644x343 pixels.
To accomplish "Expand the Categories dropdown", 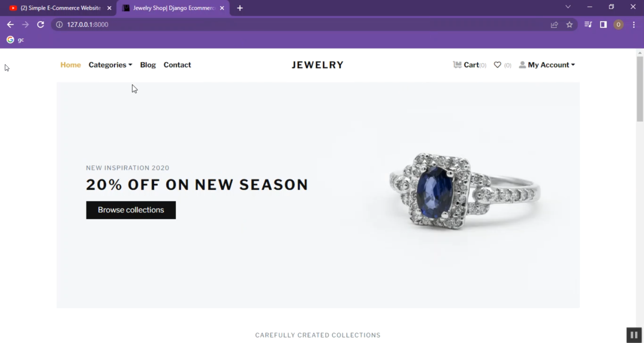I will (110, 65).
